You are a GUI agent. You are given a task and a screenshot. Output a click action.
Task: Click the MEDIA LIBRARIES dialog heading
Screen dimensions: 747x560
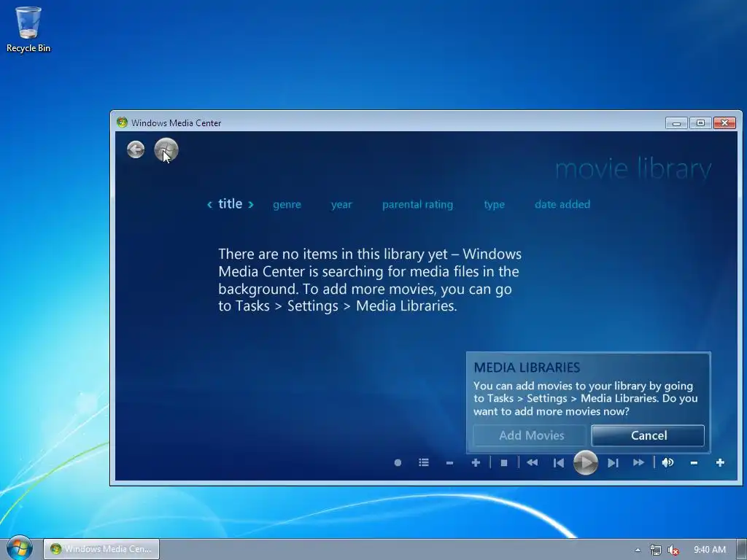point(527,367)
